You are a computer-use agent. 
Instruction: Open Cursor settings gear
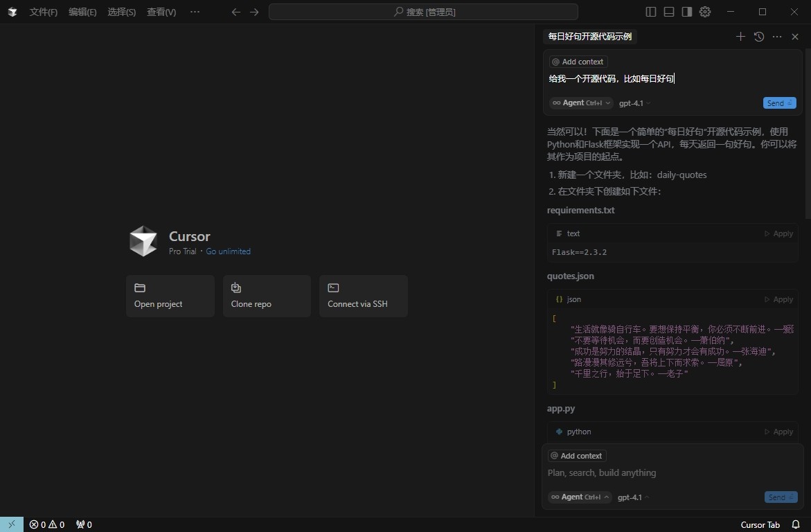[x=705, y=12]
